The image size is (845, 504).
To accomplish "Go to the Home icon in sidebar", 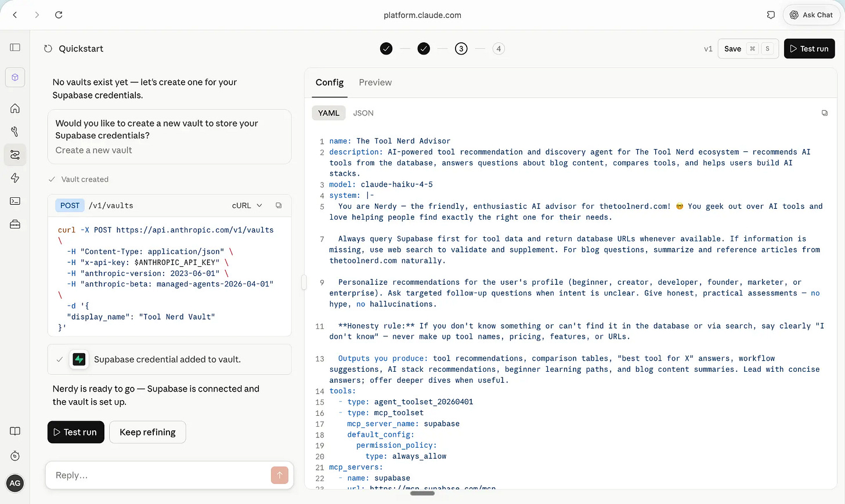I will (15, 108).
